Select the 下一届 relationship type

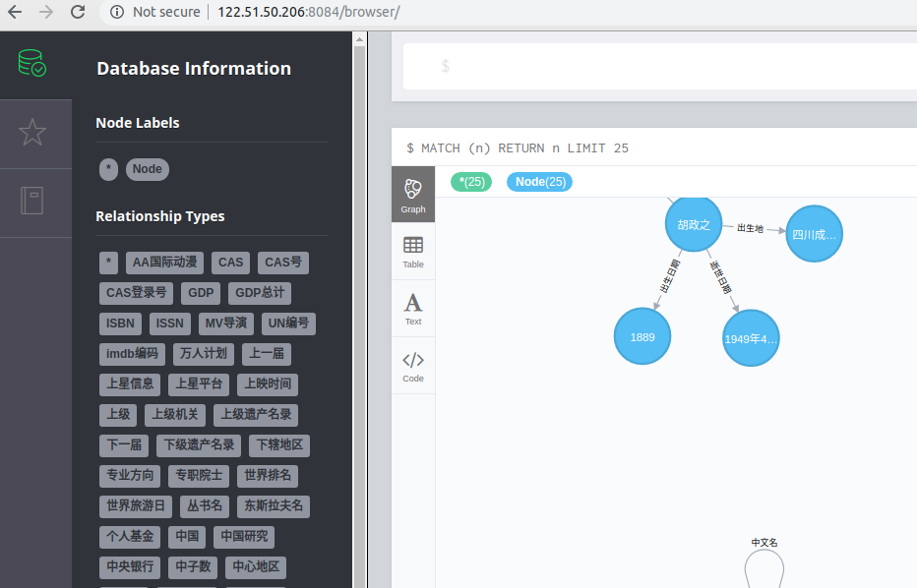pos(124,444)
